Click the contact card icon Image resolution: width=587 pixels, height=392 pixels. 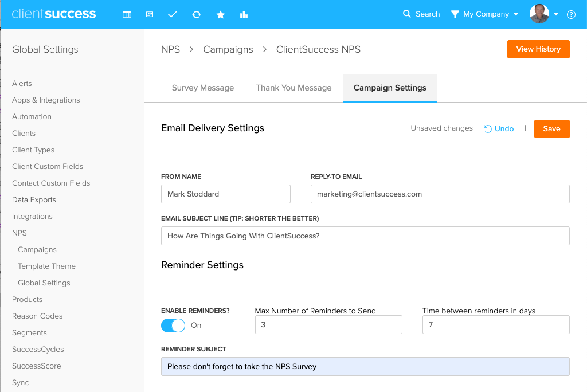tap(150, 14)
